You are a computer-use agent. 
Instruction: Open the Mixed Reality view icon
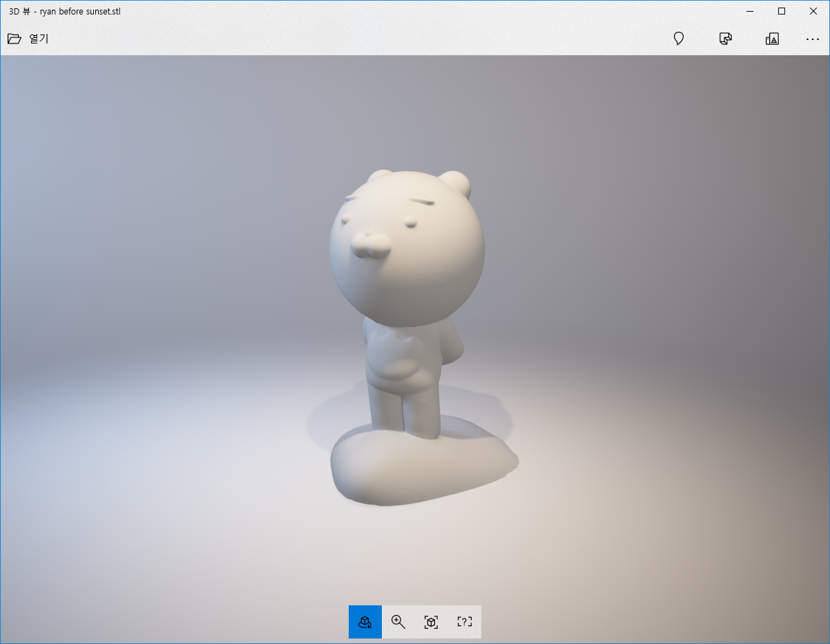(x=772, y=39)
